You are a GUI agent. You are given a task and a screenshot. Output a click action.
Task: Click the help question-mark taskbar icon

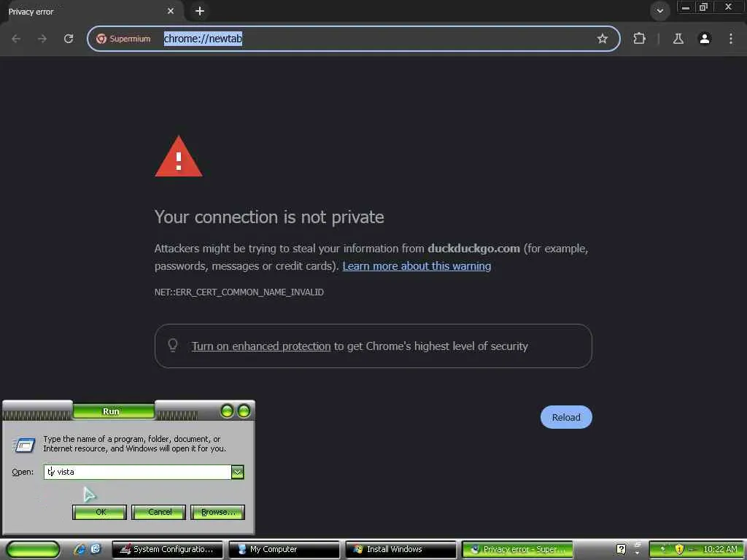pyautogui.click(x=621, y=549)
